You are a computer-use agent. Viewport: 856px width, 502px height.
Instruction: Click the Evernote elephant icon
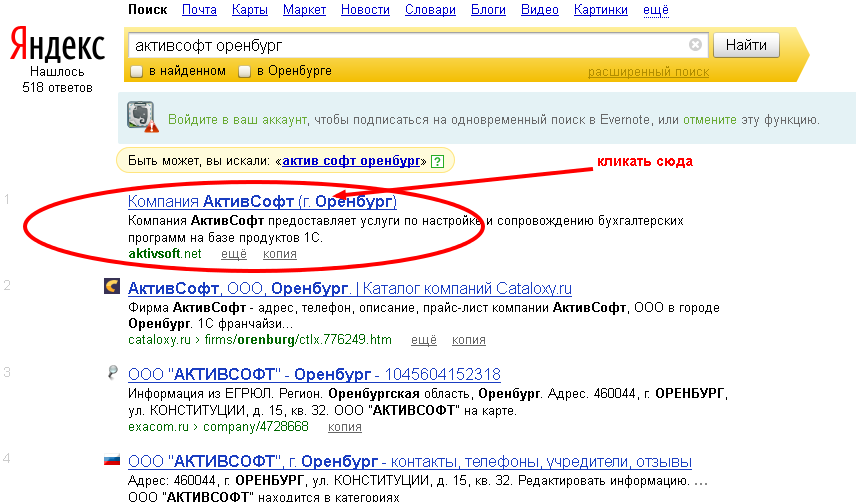point(142,116)
